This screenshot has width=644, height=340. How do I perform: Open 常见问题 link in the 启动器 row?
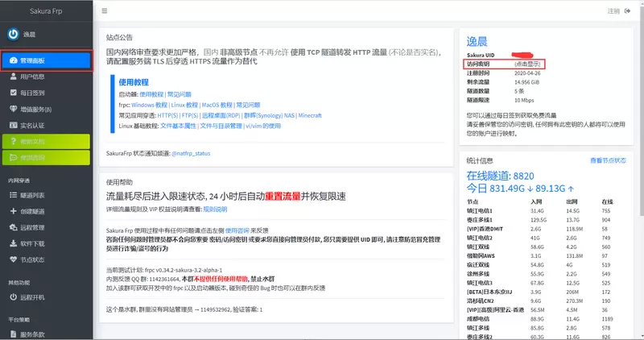pyautogui.click(x=179, y=94)
